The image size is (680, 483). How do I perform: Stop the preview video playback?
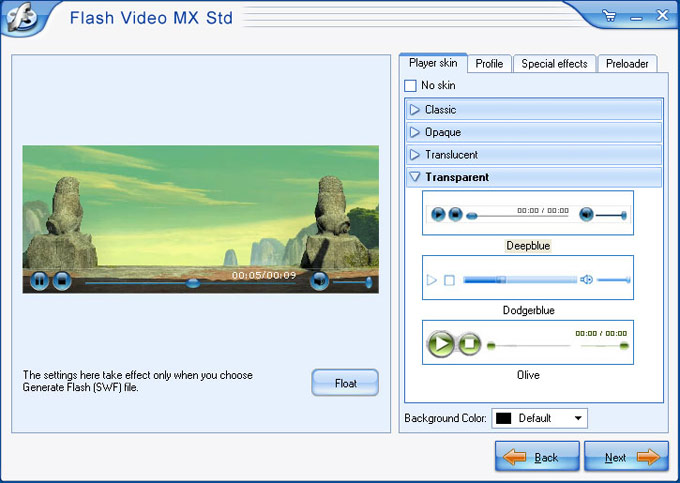(x=62, y=281)
